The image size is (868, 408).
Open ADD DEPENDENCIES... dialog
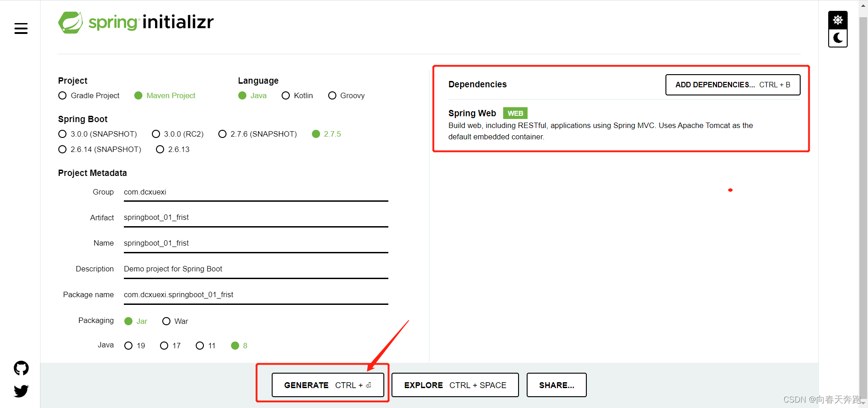pos(733,85)
